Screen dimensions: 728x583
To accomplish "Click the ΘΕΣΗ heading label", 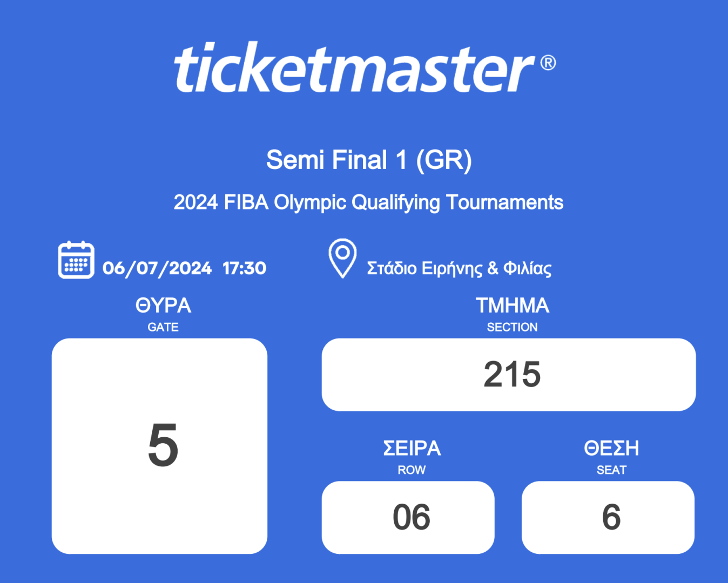I will (611, 449).
